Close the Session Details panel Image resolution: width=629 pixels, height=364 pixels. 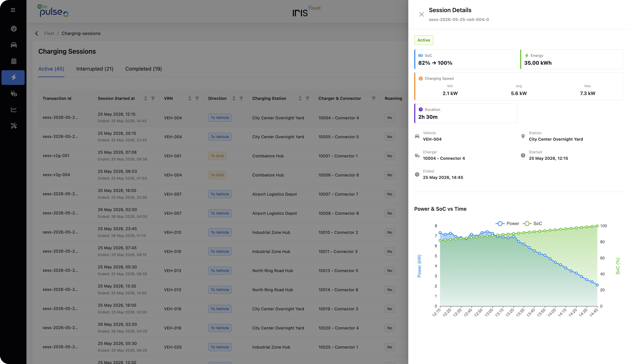pos(421,15)
